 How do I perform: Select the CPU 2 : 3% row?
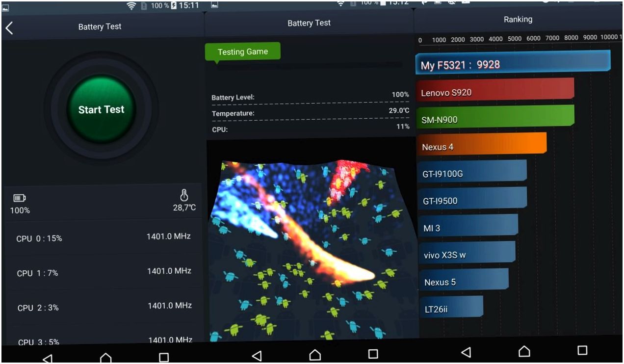coord(103,307)
